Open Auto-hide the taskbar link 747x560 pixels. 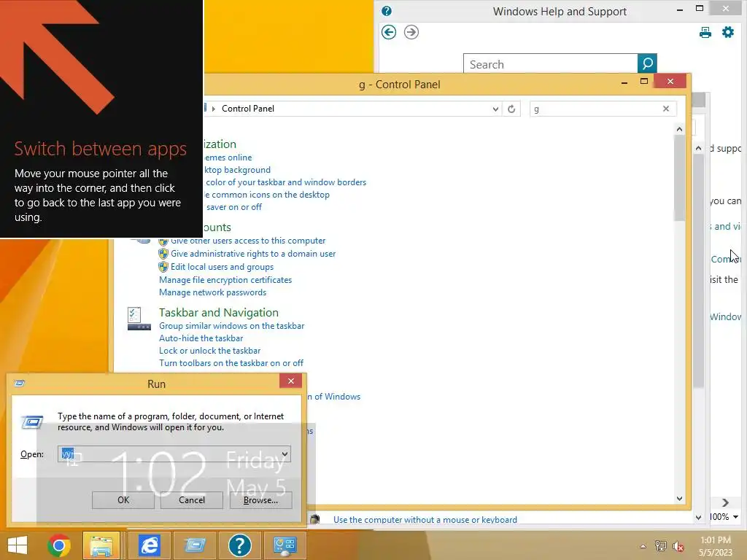pyautogui.click(x=201, y=338)
